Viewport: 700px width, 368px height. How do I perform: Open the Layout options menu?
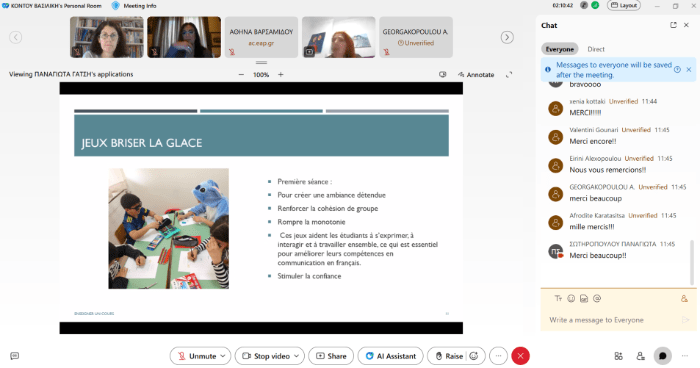tap(624, 5)
